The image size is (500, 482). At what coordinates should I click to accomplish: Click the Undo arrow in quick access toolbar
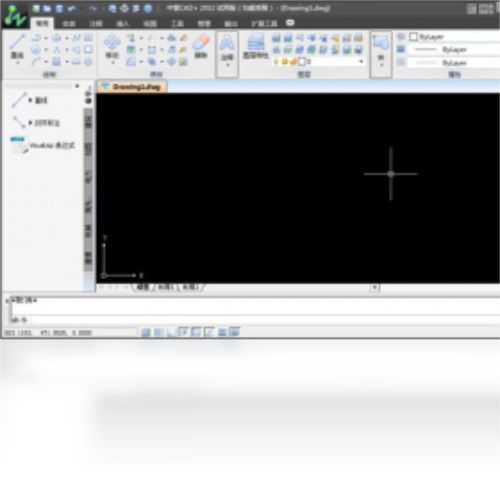click(72, 9)
